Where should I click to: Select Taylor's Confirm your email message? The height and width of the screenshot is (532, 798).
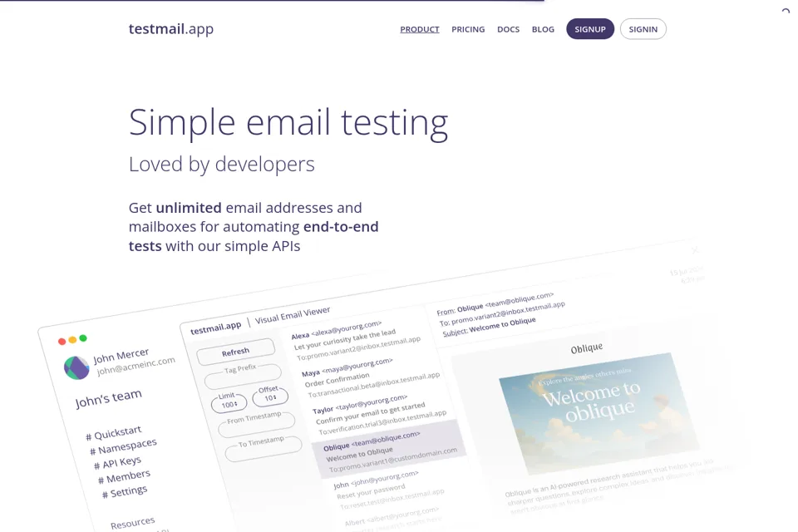[380, 416]
